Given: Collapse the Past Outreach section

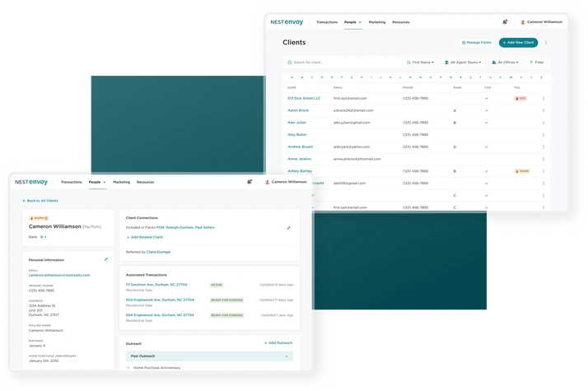Looking at the screenshot, I should pos(287,356).
